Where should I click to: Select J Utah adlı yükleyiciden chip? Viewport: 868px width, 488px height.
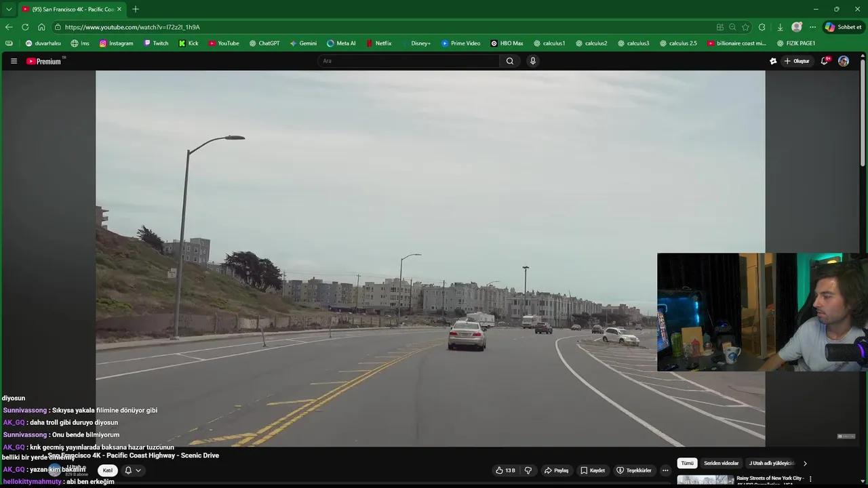tap(770, 464)
